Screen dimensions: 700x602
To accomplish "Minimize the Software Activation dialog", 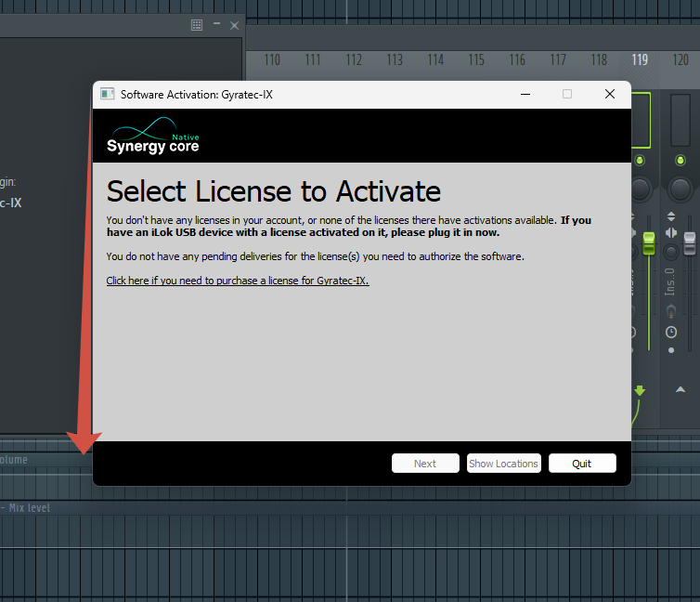I will [525, 94].
